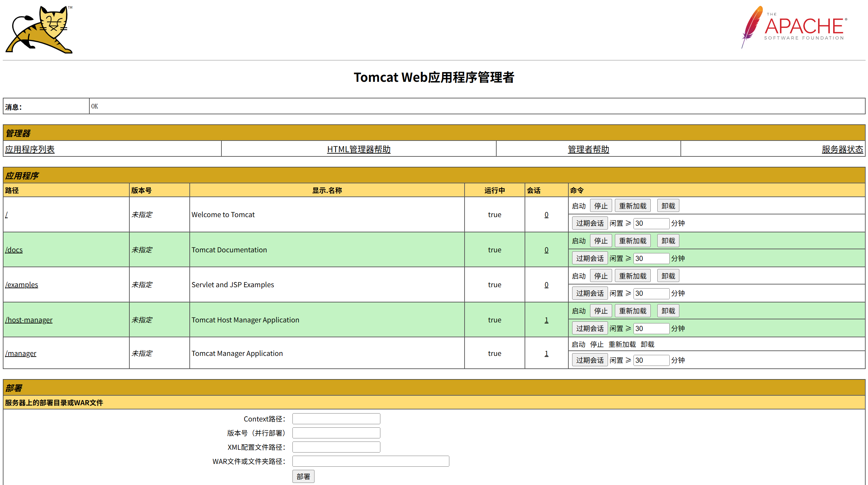Click 卸载 button for Tomcat Host Manager Application
This screenshot has height=485, width=868.
tap(668, 310)
